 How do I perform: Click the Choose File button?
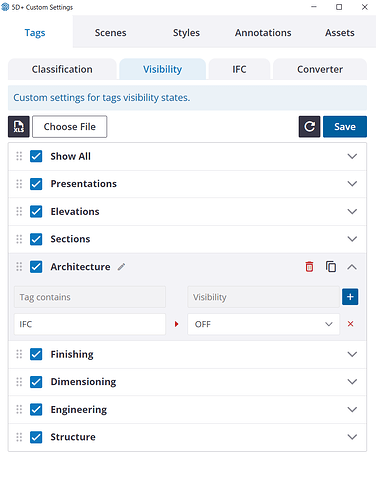click(70, 127)
